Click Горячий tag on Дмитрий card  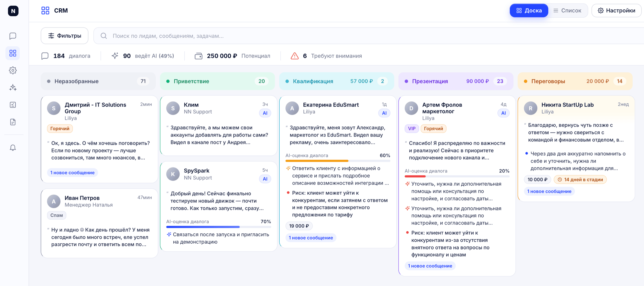pyautogui.click(x=60, y=128)
